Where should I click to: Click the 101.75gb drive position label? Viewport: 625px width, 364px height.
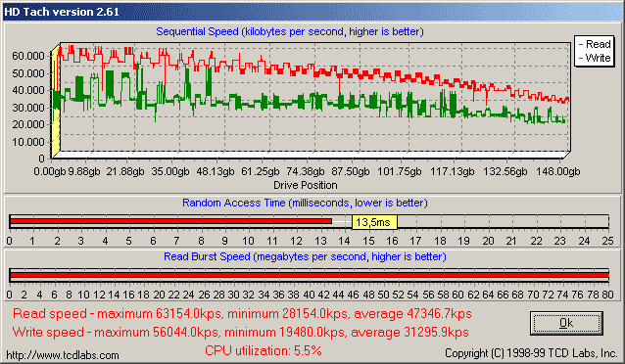point(399,171)
